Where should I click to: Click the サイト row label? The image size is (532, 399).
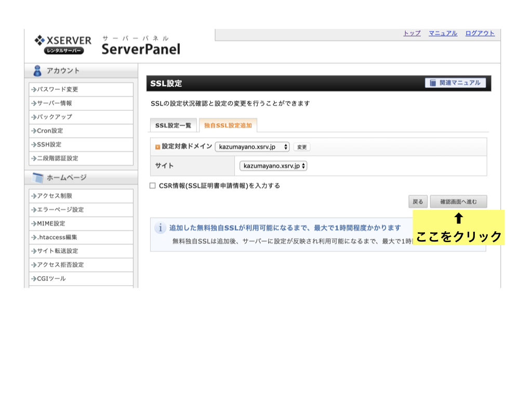tap(164, 166)
